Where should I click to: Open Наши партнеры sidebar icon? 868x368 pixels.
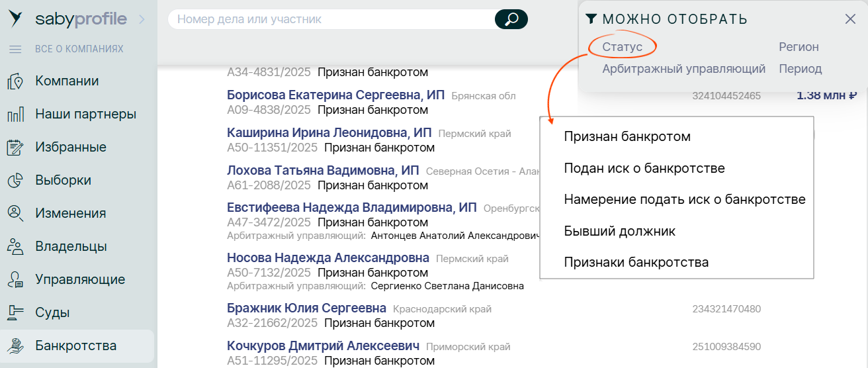[x=15, y=115]
